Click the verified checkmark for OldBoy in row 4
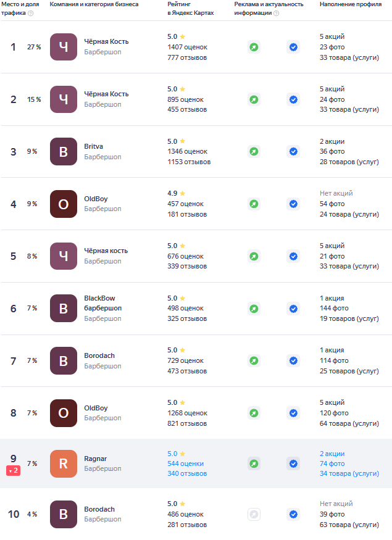The height and width of the screenshot is (540, 392). 293,204
